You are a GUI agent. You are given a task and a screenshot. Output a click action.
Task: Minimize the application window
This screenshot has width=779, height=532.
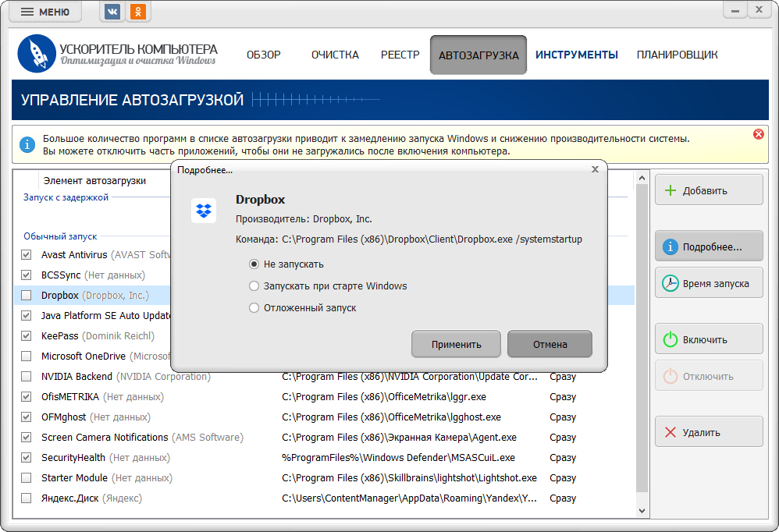(x=735, y=10)
